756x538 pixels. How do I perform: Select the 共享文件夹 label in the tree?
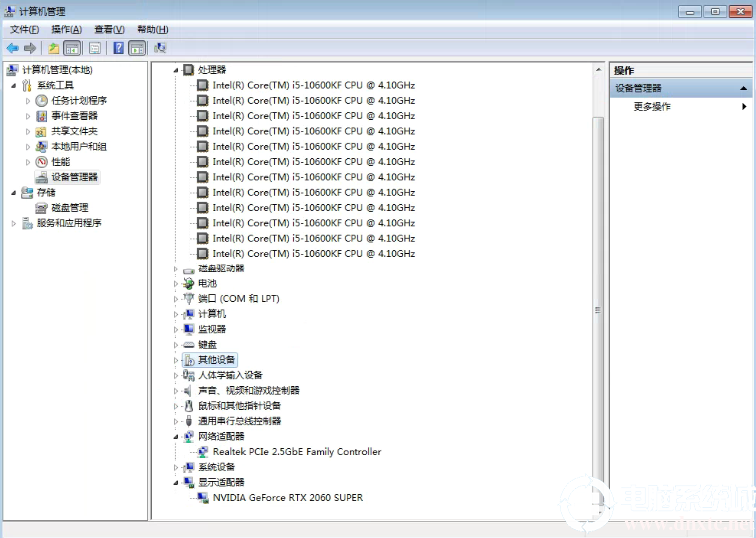pos(74,131)
